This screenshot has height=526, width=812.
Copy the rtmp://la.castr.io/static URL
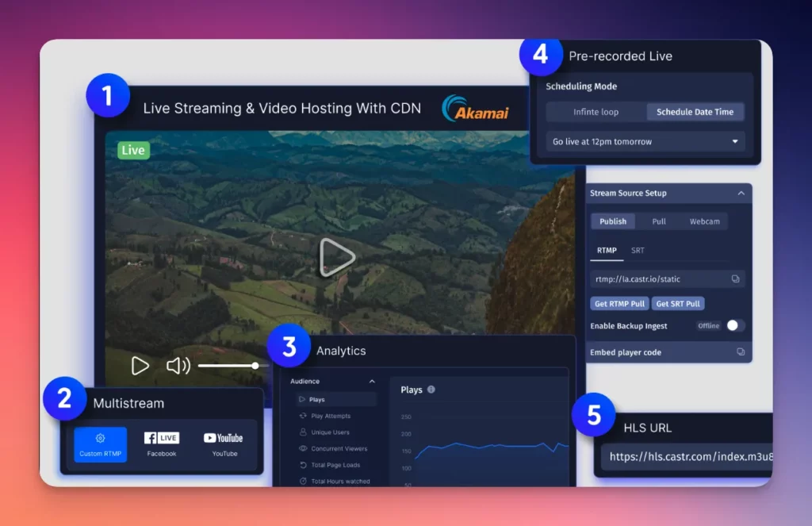coord(737,278)
